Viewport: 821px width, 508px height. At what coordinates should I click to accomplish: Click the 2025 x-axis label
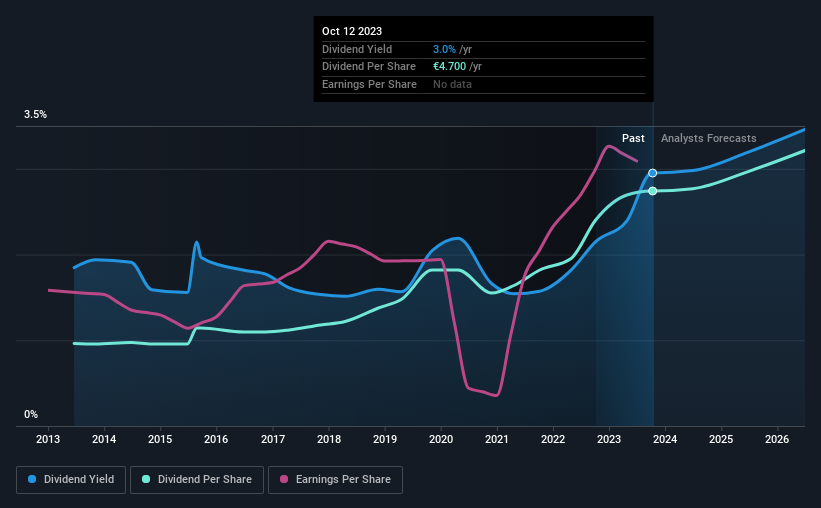pos(721,439)
